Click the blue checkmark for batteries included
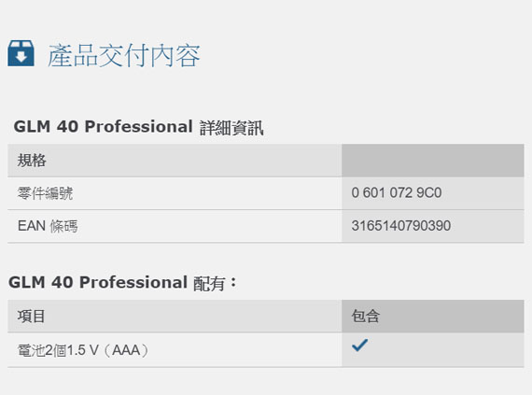Screen dimensions: 532x395 pos(359,346)
